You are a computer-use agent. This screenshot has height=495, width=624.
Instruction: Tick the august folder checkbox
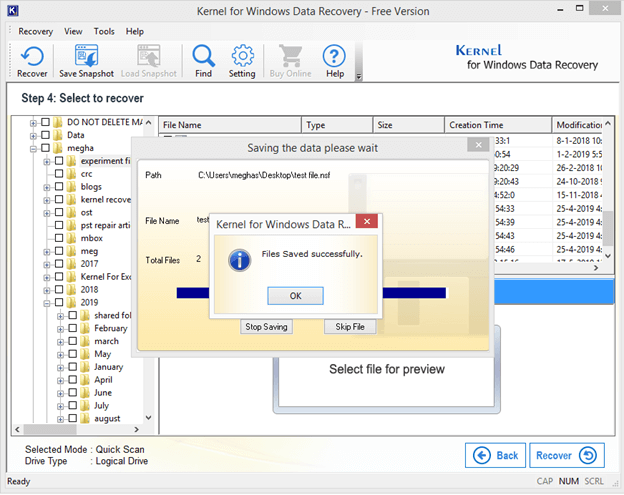pos(72,418)
